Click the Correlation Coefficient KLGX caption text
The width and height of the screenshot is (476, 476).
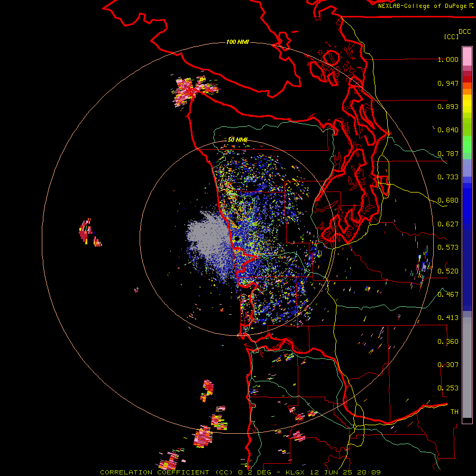point(240,472)
